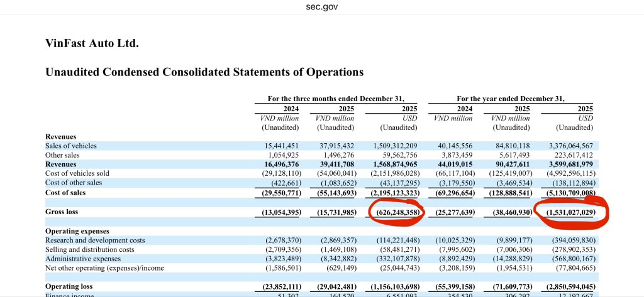Select the Selling and distribution costs label

point(90,249)
